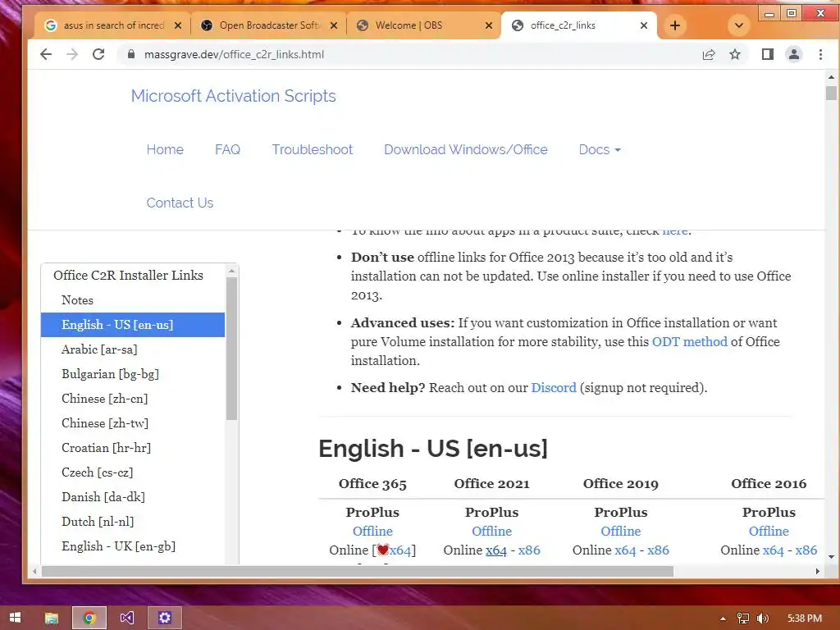The height and width of the screenshot is (630, 840).
Task: Open the Chrome side panel
Action: (768, 54)
